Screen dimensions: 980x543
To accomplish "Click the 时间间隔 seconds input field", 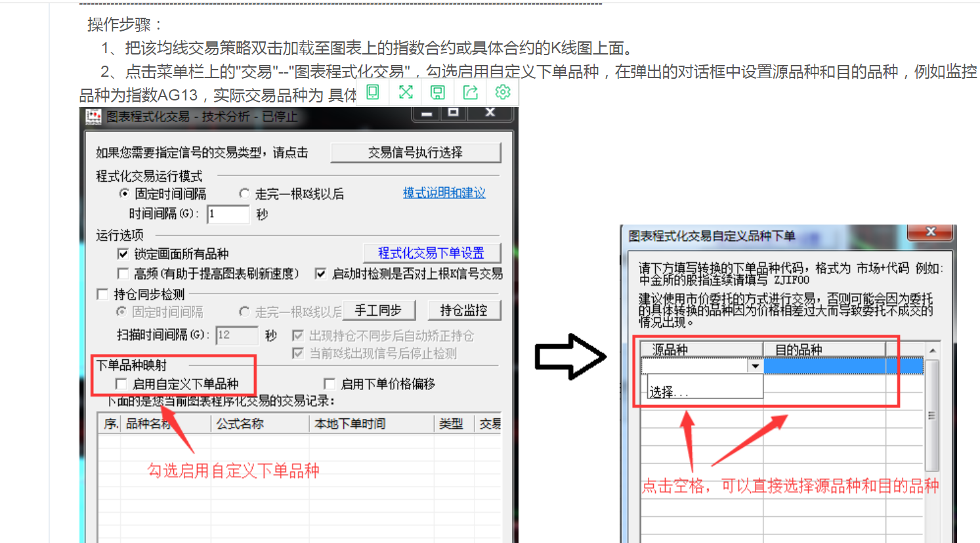I will click(228, 214).
